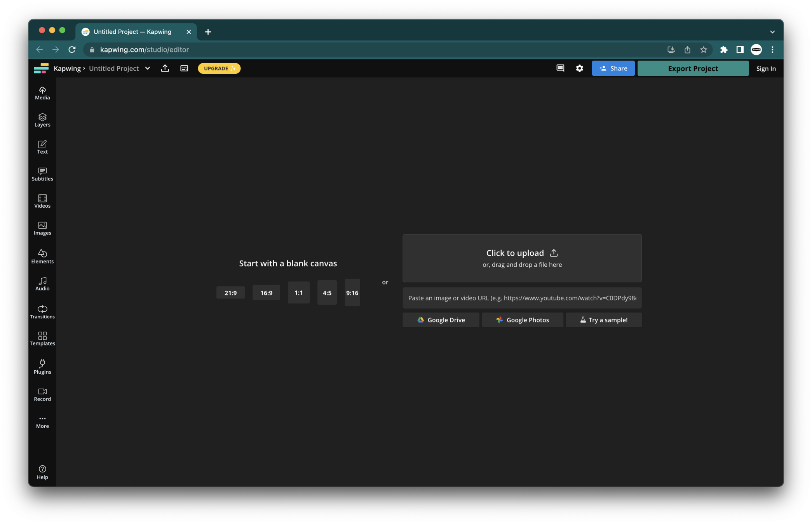Expand the More sidebar options
The height and width of the screenshot is (524, 812).
point(42,422)
